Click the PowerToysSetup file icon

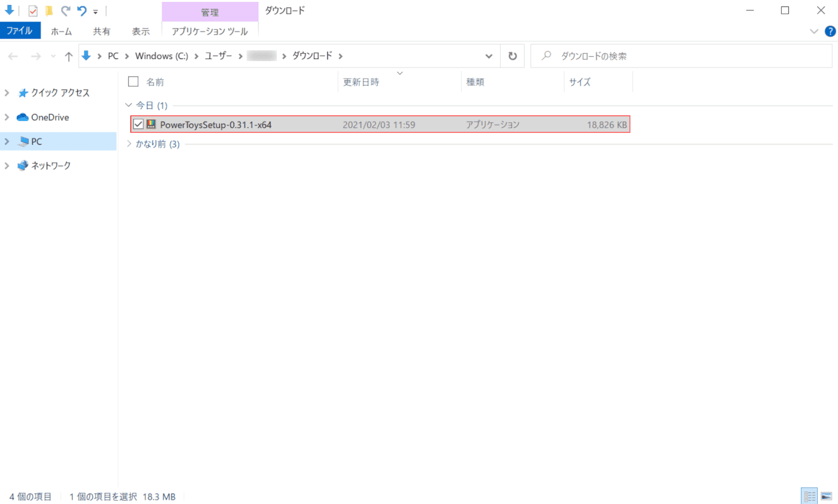tap(151, 125)
